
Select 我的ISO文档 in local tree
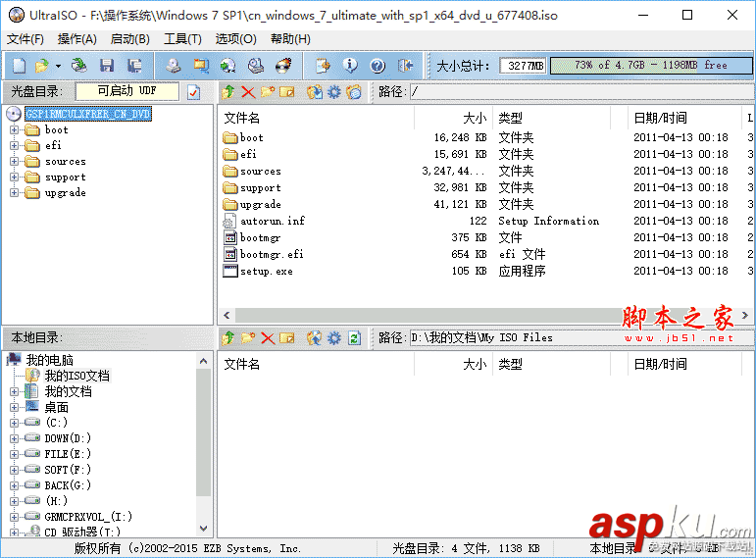(77, 376)
